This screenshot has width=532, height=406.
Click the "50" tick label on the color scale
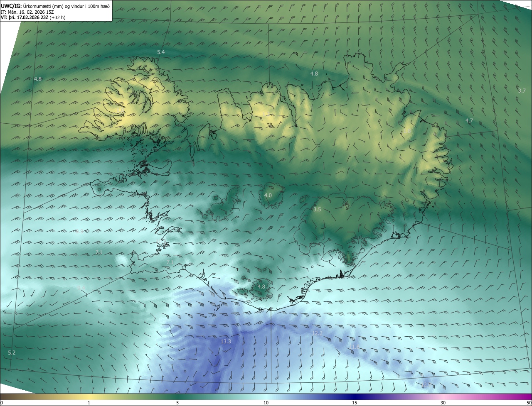529,403
